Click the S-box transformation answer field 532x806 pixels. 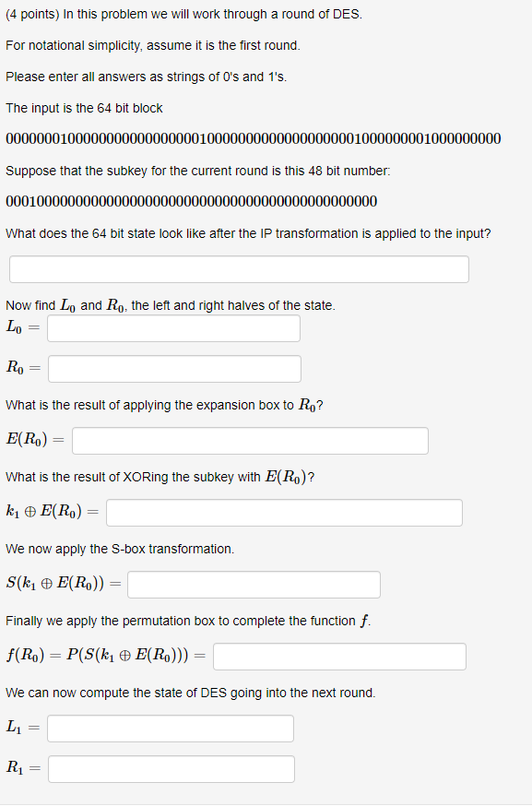[254, 584]
